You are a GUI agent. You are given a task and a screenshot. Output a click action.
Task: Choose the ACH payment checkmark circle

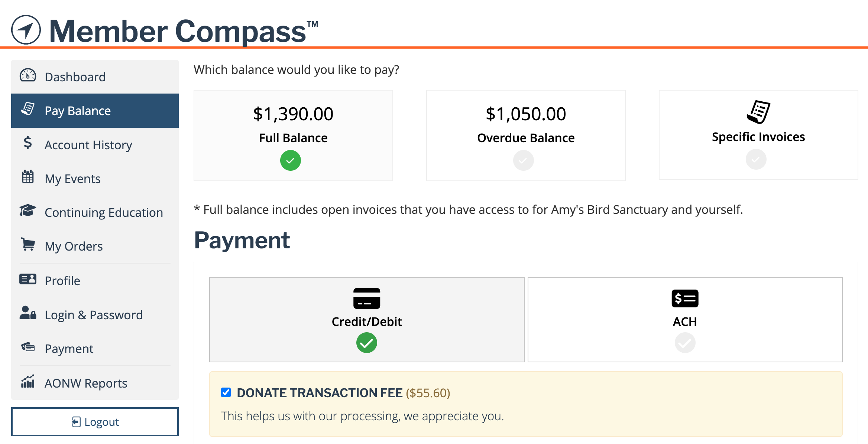(x=685, y=343)
